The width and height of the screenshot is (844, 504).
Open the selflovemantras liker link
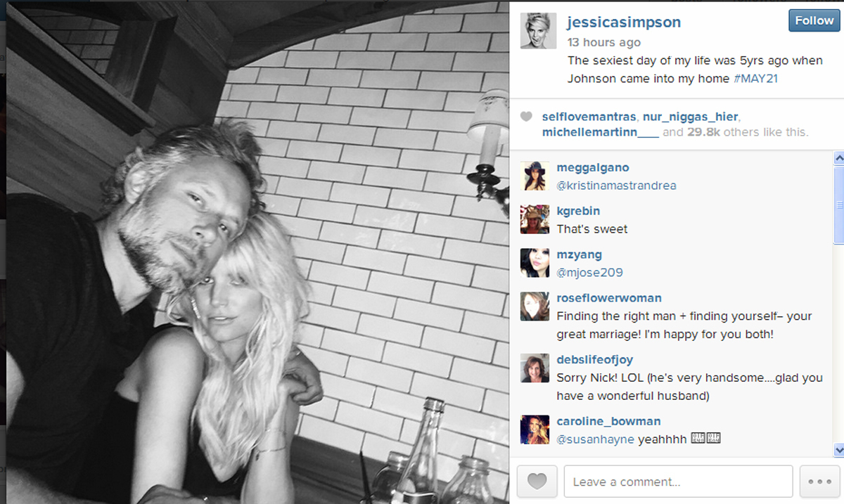coord(589,117)
